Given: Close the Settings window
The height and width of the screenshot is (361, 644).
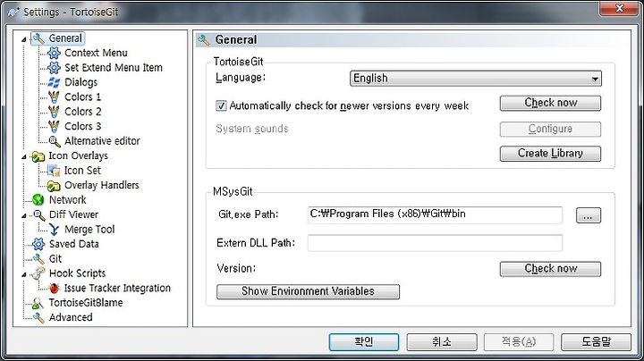Looking at the screenshot, I should tap(619, 9).
